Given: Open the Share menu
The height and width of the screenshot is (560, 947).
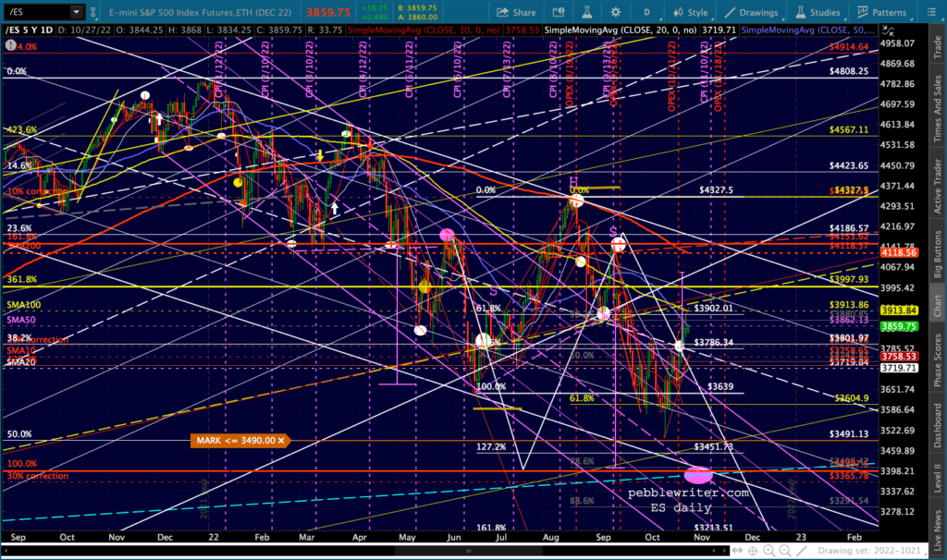Looking at the screenshot, I should pos(516,12).
